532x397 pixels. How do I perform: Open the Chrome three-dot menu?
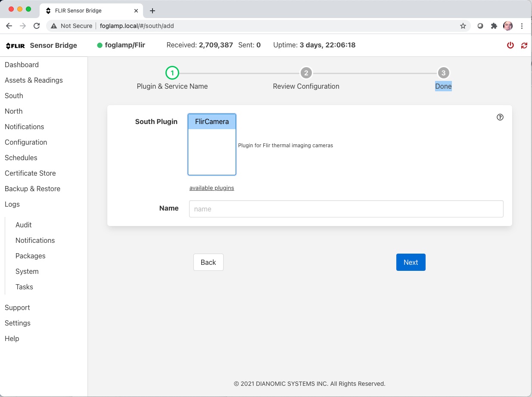point(522,26)
